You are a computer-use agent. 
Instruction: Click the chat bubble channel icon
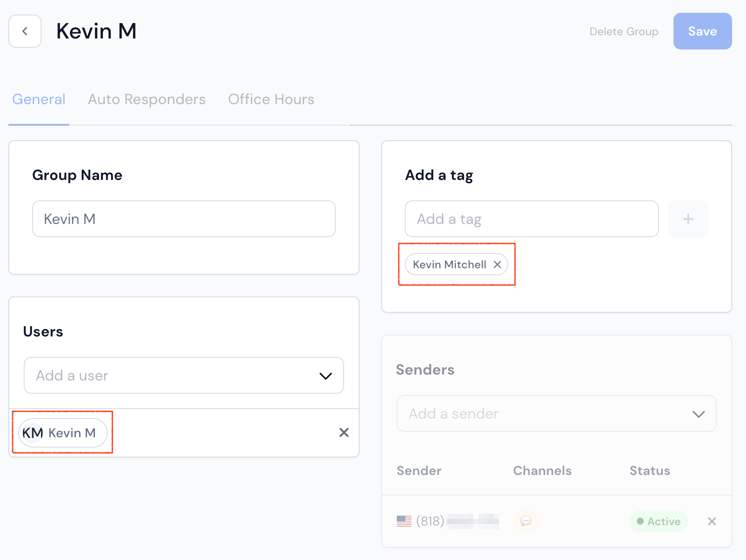click(x=525, y=521)
